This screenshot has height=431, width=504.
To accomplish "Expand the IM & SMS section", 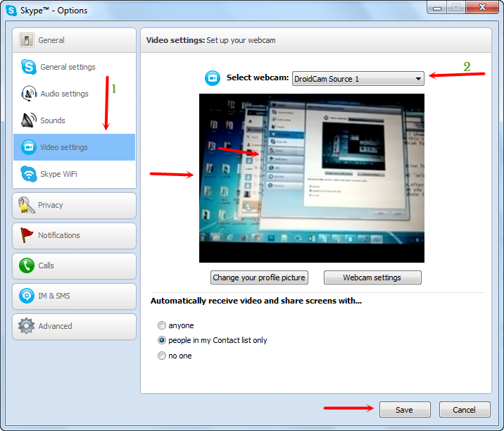I will click(x=74, y=296).
